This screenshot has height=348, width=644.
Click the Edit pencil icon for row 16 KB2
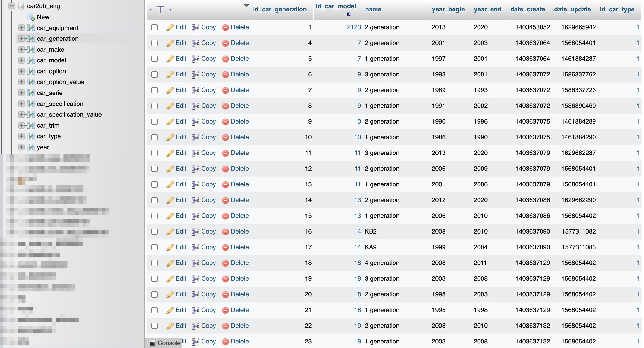(x=170, y=232)
